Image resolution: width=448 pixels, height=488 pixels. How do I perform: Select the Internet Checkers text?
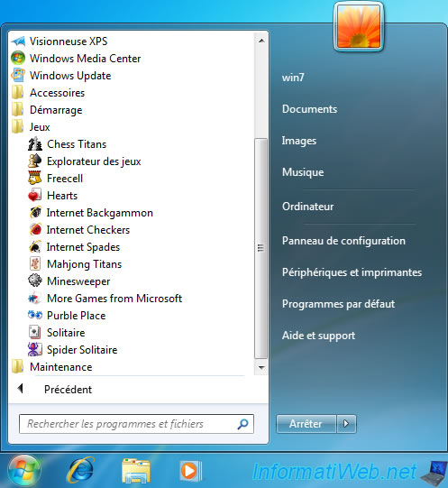(88, 230)
